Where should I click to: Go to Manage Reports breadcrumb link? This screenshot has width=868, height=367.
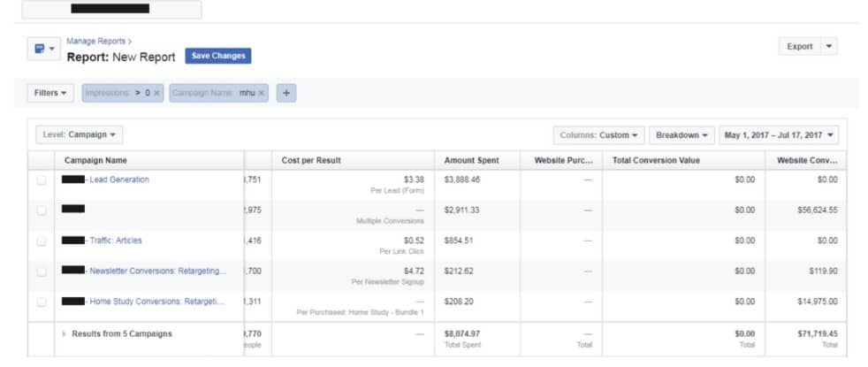[96, 41]
